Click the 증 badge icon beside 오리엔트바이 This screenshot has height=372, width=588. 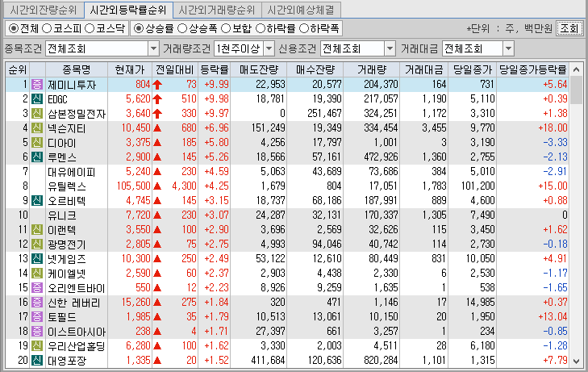click(x=37, y=287)
